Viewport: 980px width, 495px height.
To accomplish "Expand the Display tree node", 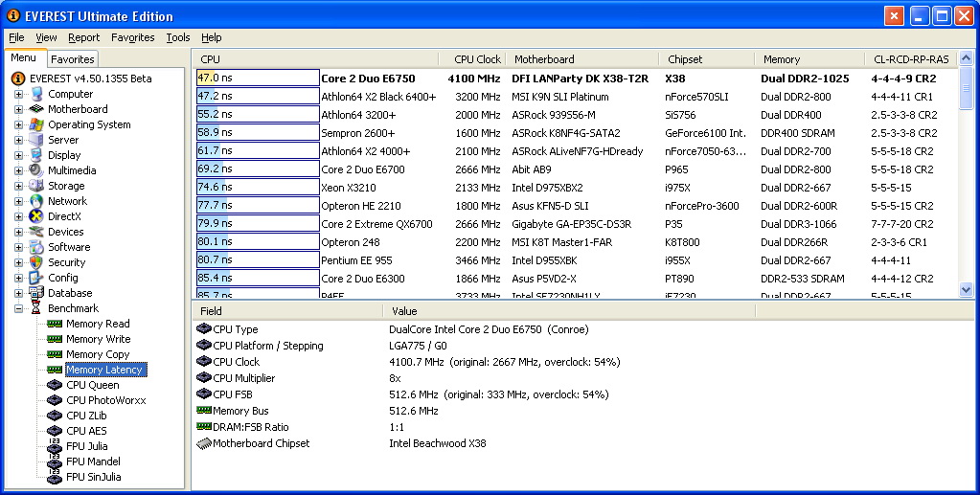I will coord(19,155).
